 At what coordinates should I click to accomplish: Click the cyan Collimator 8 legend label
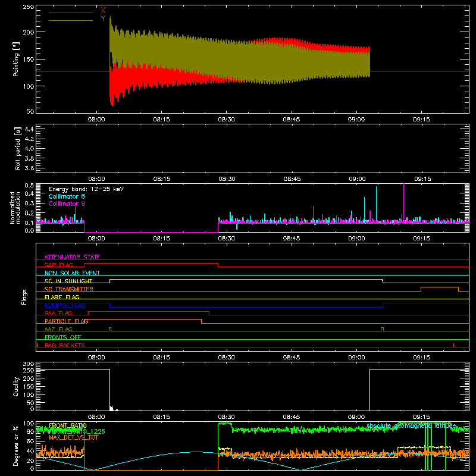click(x=67, y=196)
